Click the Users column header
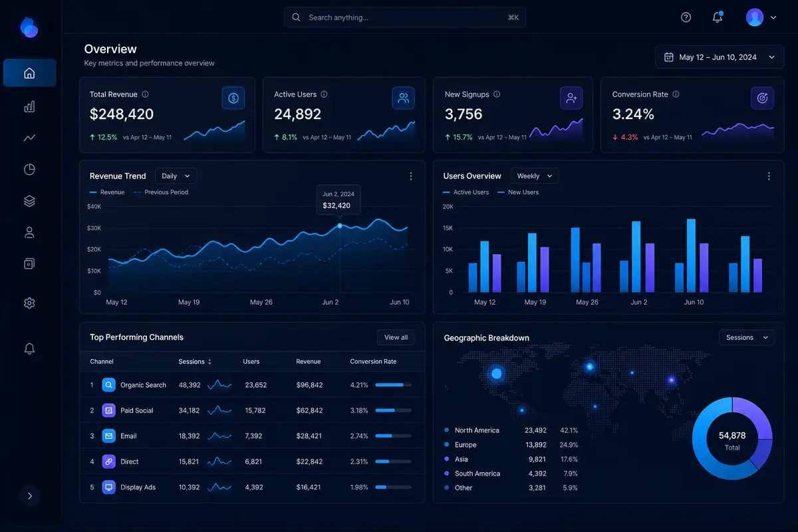This screenshot has height=532, width=798. pos(251,362)
